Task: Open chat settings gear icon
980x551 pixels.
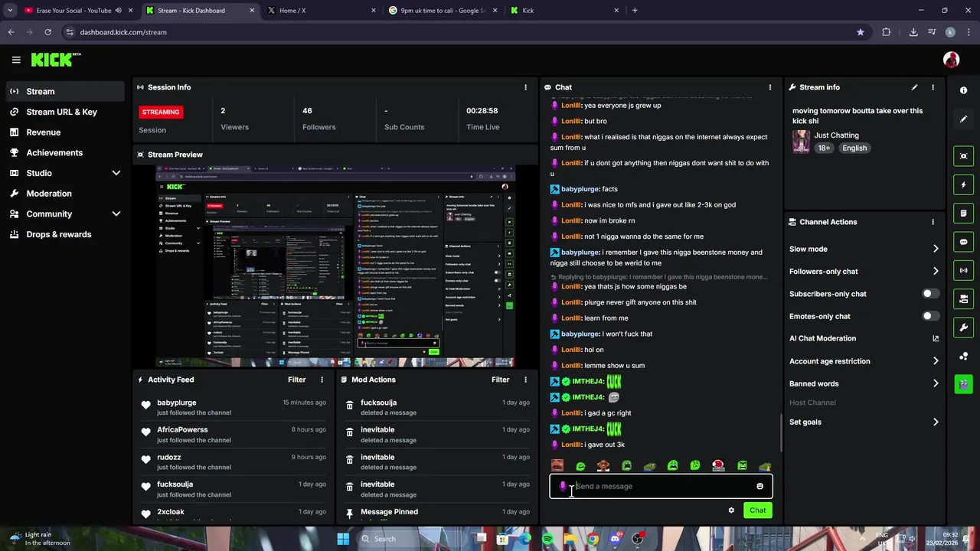Action: [x=731, y=510]
